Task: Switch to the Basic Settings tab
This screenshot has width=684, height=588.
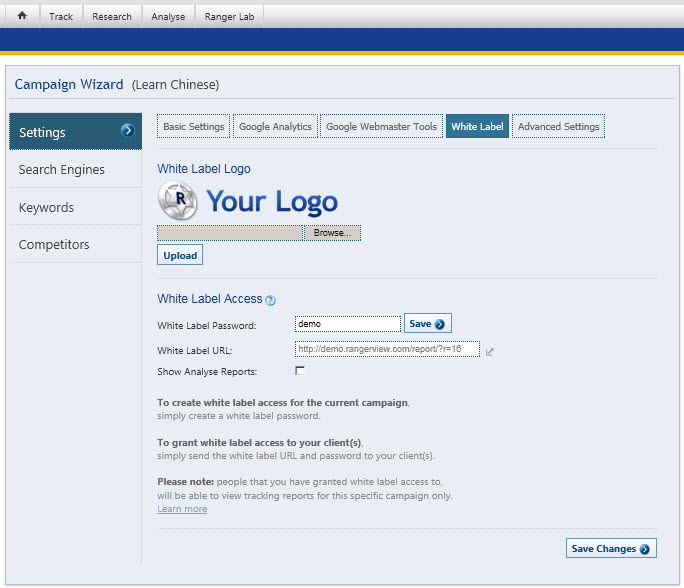Action: 194,127
